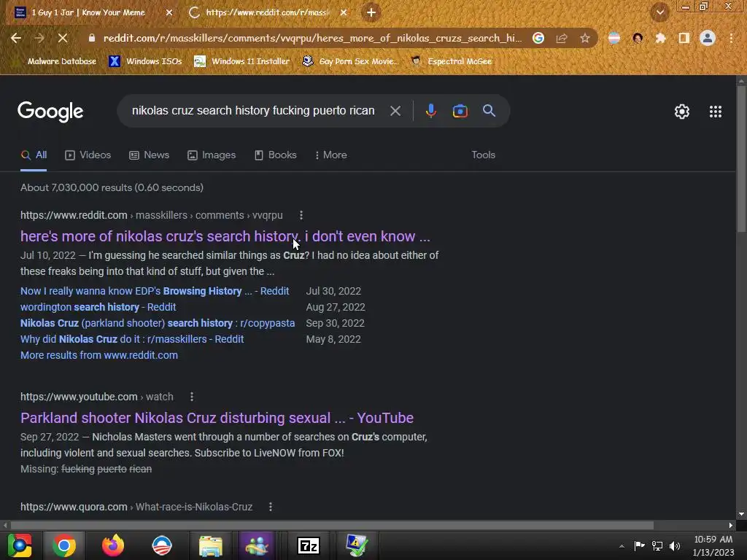Viewport: 747px width, 560px height.
Task: Clear the Google search box
Action: pos(395,111)
